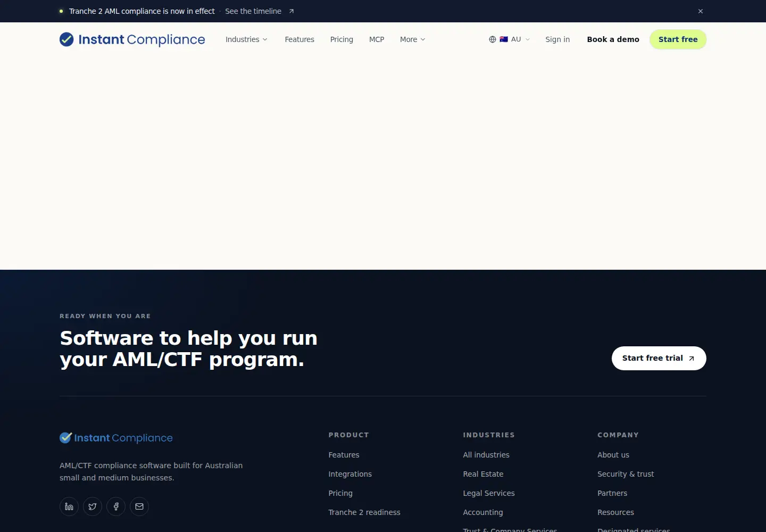The width and height of the screenshot is (766, 532).
Task: Open the Facebook social icon in footer
Action: point(116,506)
